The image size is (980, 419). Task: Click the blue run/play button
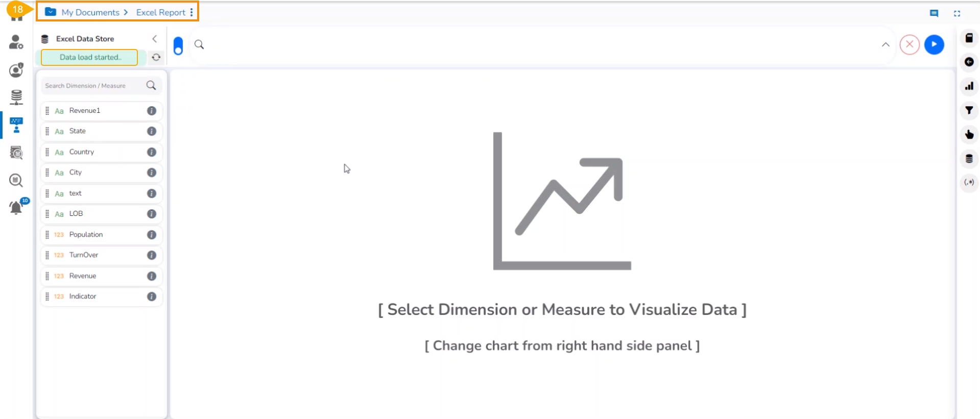point(934,44)
